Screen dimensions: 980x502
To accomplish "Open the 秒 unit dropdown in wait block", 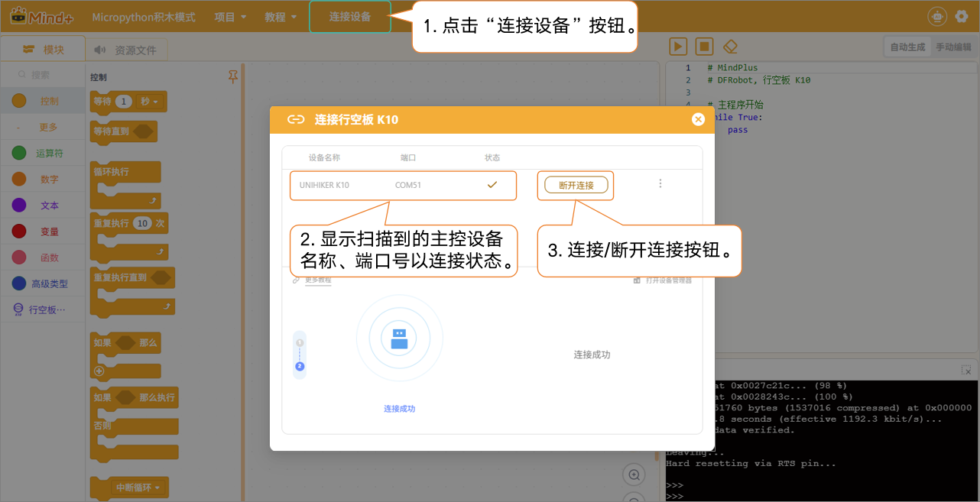I will pyautogui.click(x=149, y=102).
